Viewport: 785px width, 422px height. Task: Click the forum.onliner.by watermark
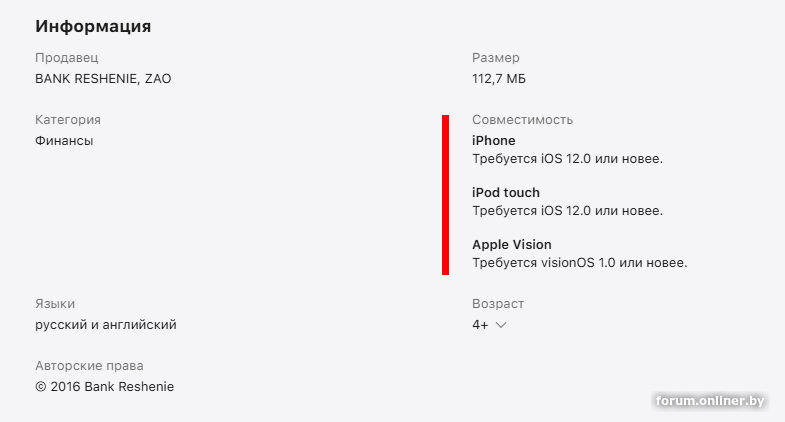click(x=711, y=401)
